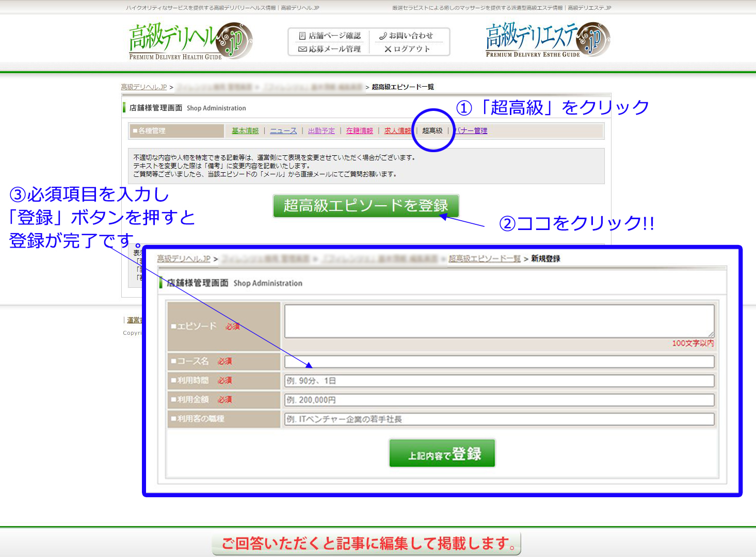
Task: Log out using ログアウト
Action: click(407, 49)
